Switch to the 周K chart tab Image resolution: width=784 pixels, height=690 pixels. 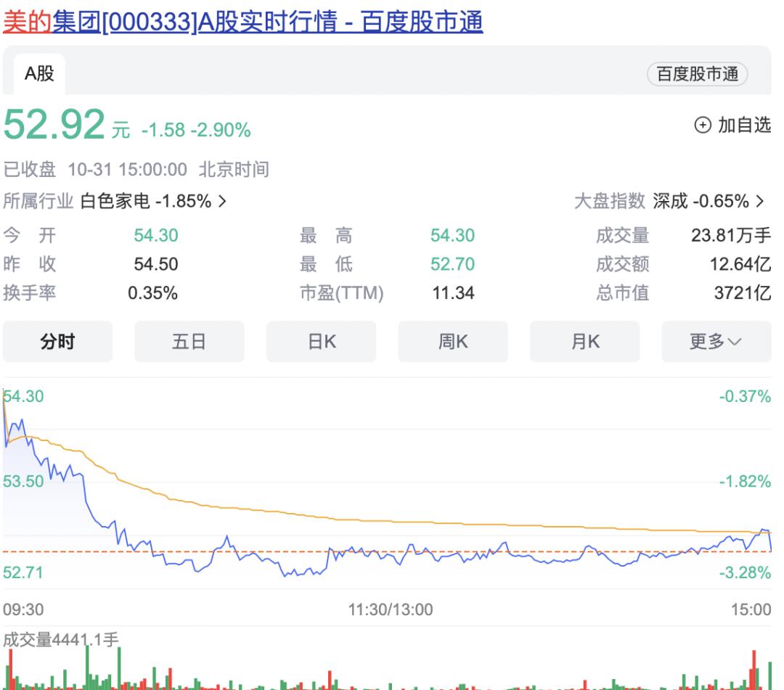[453, 342]
